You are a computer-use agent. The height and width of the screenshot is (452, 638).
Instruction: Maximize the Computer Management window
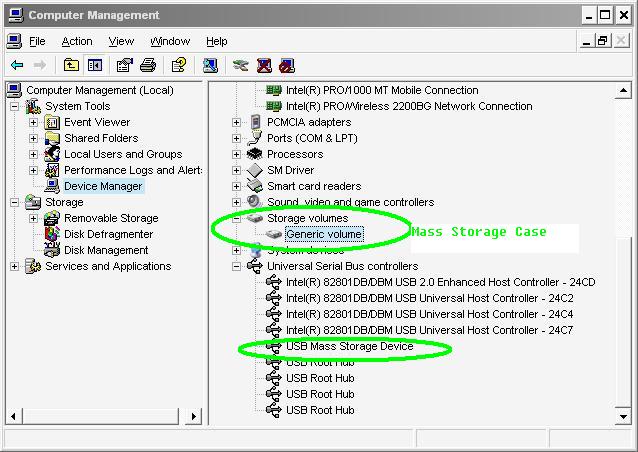[x=605, y=15]
